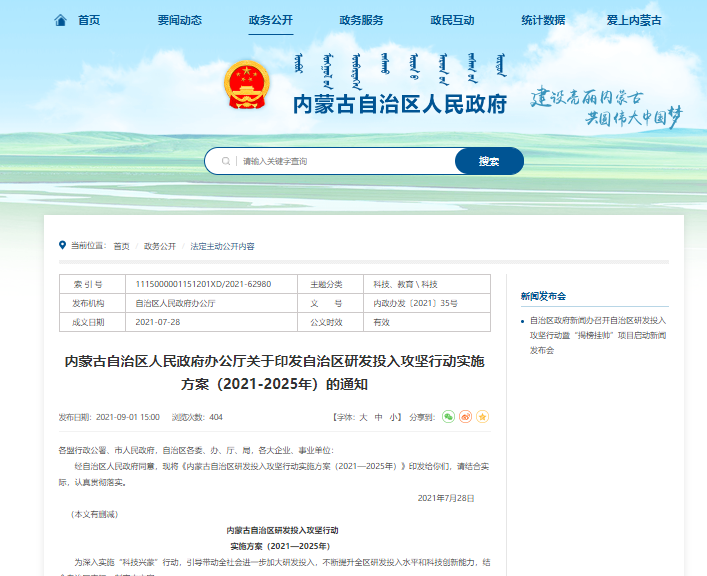Screen dimensions: 707x576
Task: Click the article title heading
Action: [x=275, y=373]
